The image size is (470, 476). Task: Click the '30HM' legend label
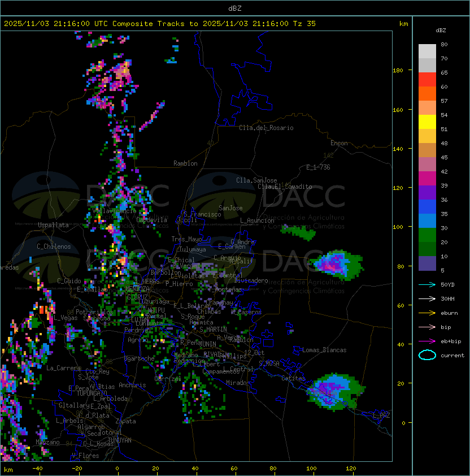click(447, 298)
